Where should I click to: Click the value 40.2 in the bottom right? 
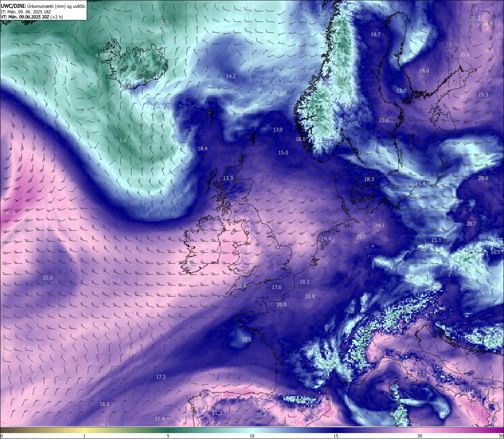coord(475,404)
